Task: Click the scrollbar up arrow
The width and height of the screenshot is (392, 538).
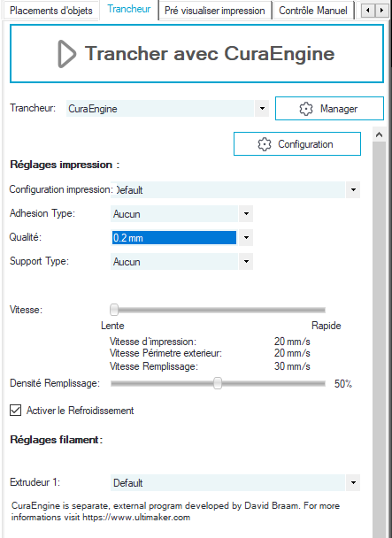Action: 379,134
